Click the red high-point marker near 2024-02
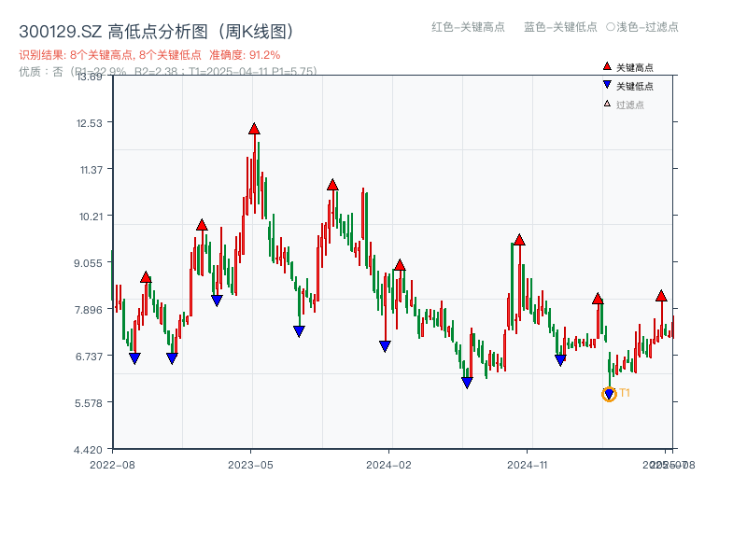 click(399, 266)
